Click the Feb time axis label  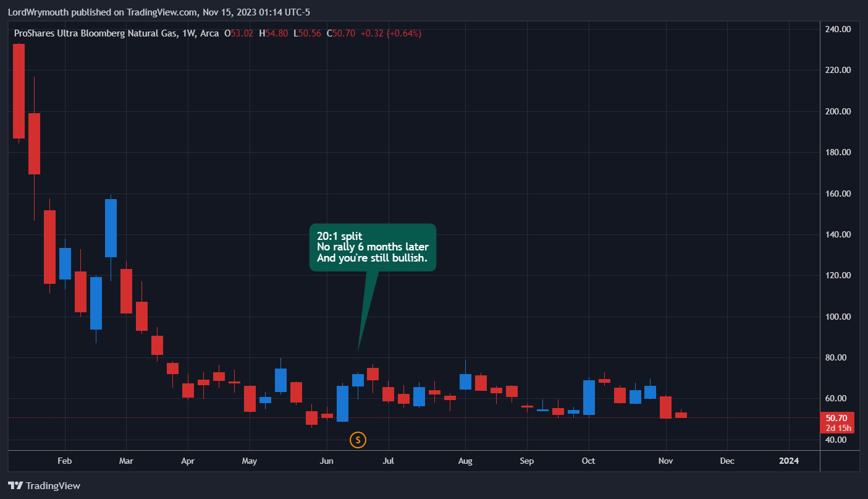tap(64, 461)
